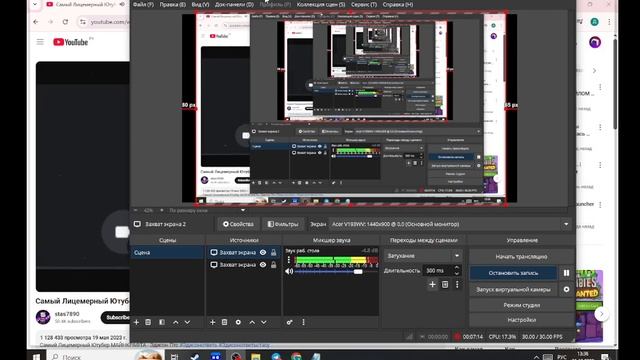This screenshot has height=360, width=640.
Task: Open advanced audio properties gears icon
Action: [x=289, y=322]
